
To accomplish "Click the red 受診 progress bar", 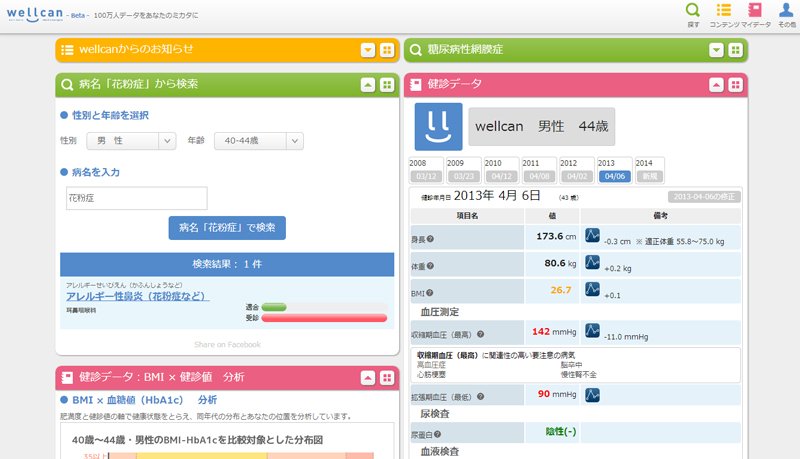I will tap(324, 318).
